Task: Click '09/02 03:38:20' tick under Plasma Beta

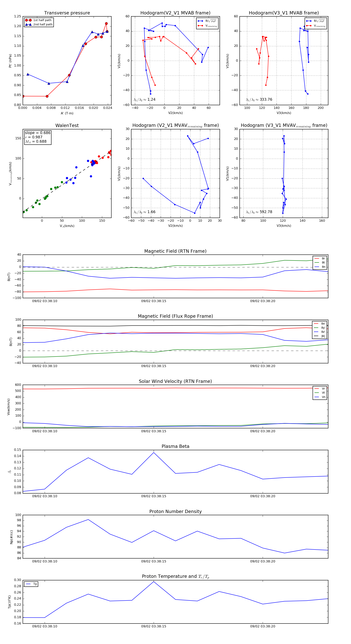Action: pyautogui.click(x=262, y=496)
